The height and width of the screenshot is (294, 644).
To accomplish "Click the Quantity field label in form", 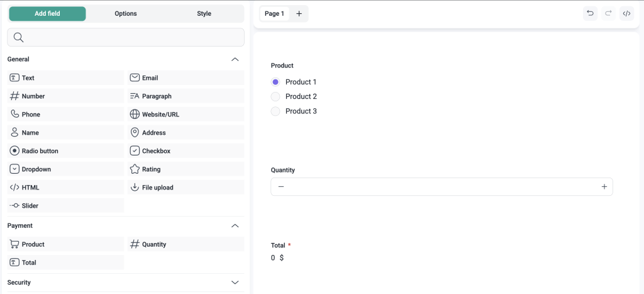I will [x=283, y=170].
